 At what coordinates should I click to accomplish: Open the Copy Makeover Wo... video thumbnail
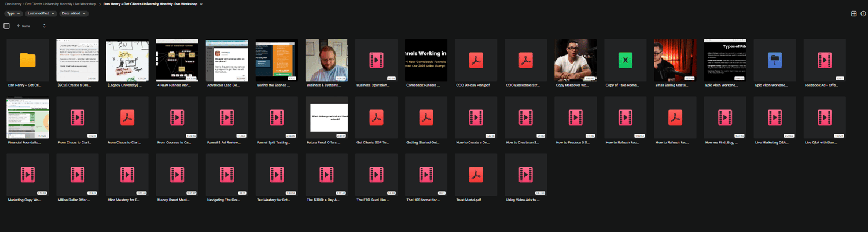pos(575,60)
